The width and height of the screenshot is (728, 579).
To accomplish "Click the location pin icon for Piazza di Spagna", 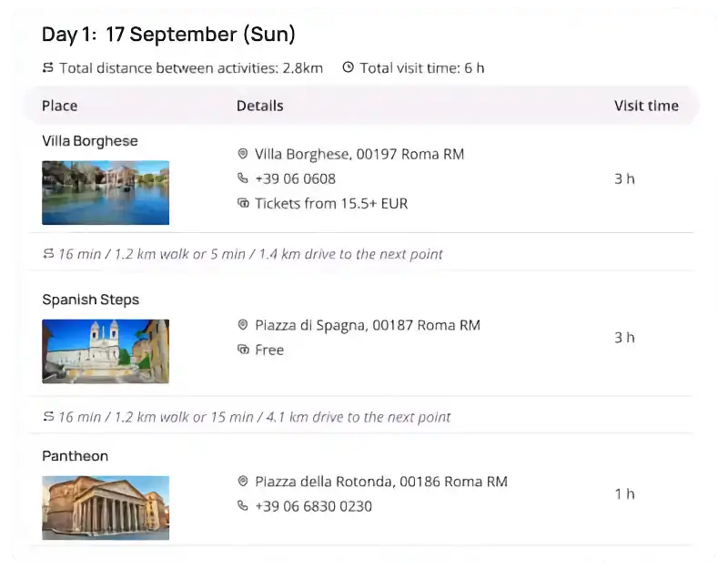I will [243, 325].
